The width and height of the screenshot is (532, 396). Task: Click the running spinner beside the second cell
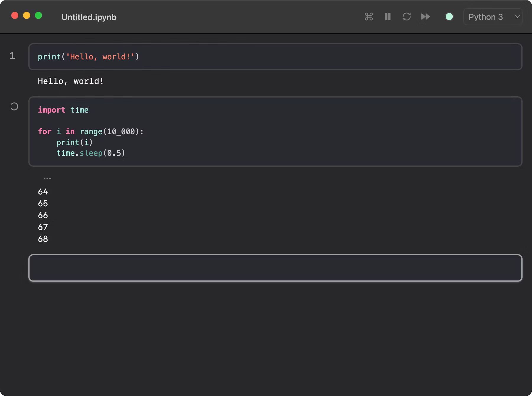14,106
